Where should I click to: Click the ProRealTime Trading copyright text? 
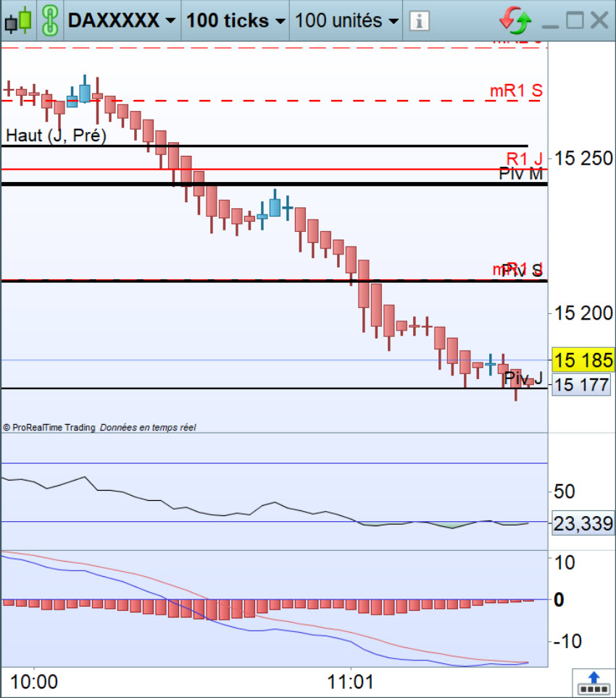(x=49, y=428)
